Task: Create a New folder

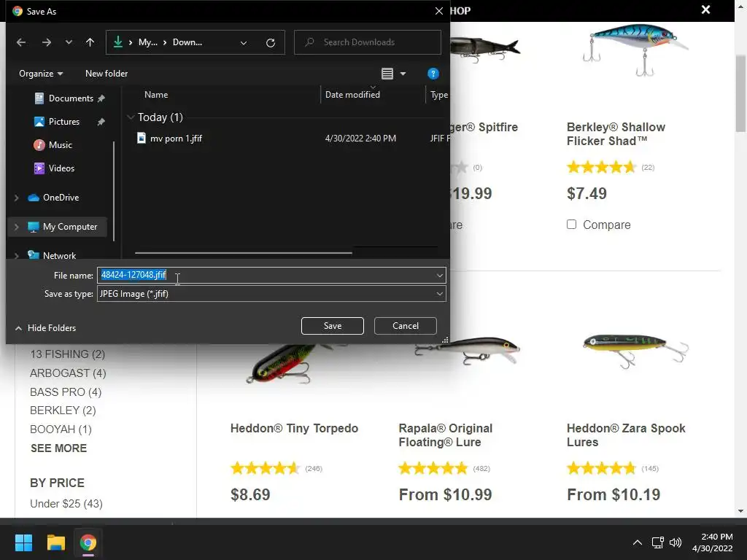Action: click(x=107, y=74)
